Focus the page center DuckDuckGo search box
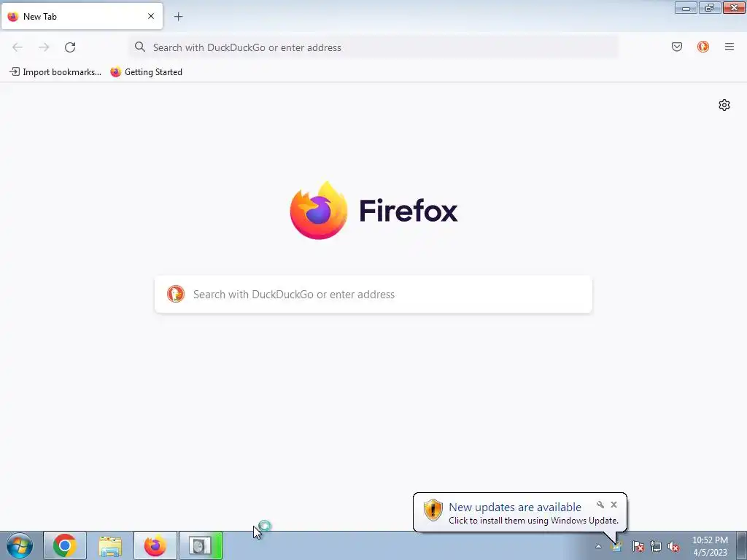Image resolution: width=747 pixels, height=560 pixels. (373, 295)
